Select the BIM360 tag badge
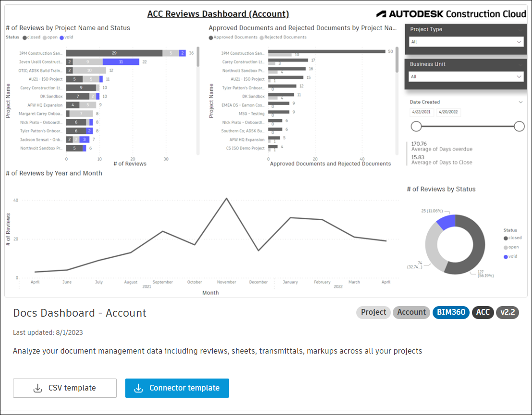Screen dimensions: 532x415 point(451,312)
